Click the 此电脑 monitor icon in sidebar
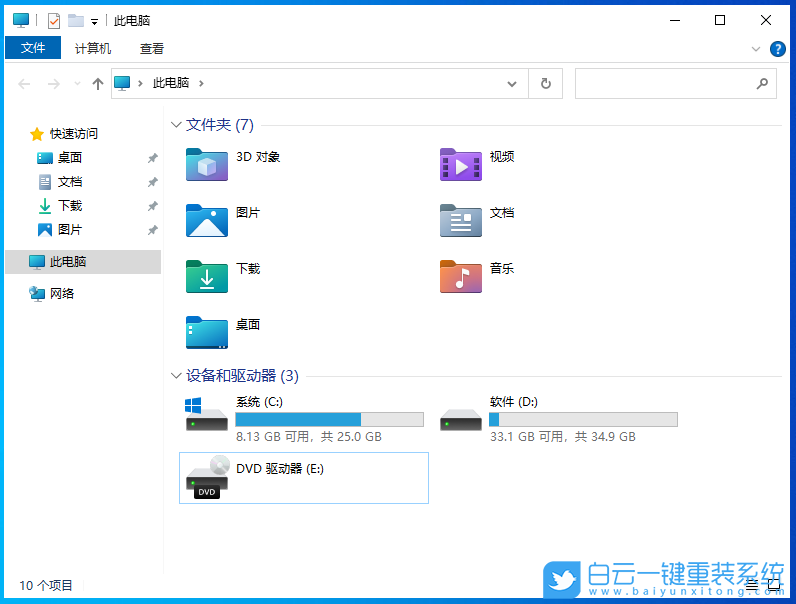Image resolution: width=796 pixels, height=604 pixels. click(37, 262)
